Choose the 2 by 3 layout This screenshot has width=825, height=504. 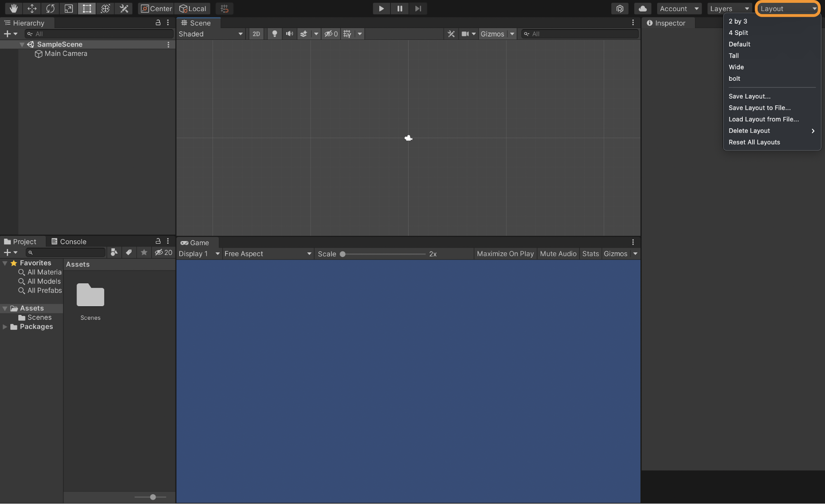tap(738, 21)
